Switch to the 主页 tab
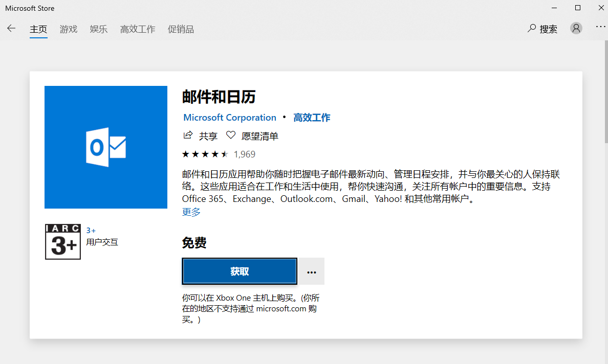Viewport: 608px width, 364px height. pos(38,29)
